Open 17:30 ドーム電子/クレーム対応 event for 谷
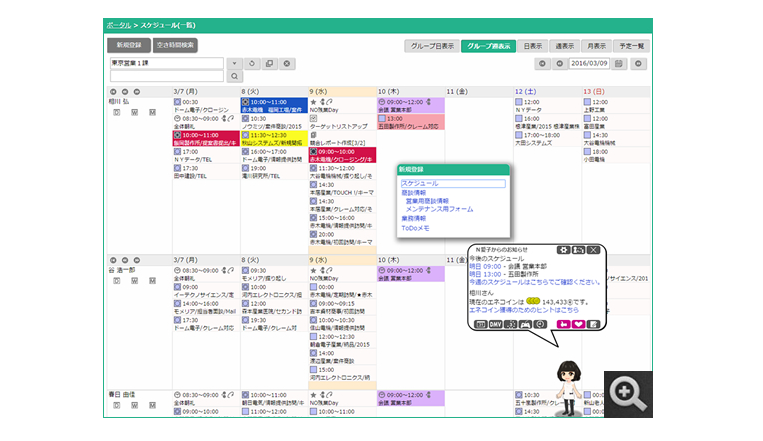 [x=206, y=324]
